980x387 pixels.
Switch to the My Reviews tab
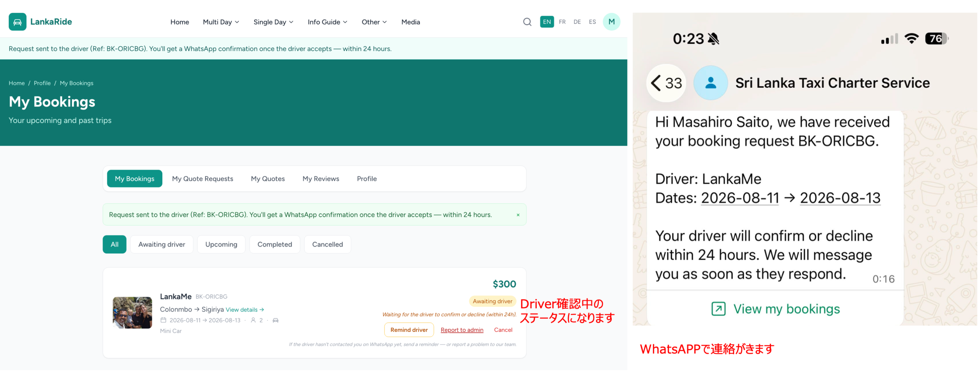(x=321, y=179)
